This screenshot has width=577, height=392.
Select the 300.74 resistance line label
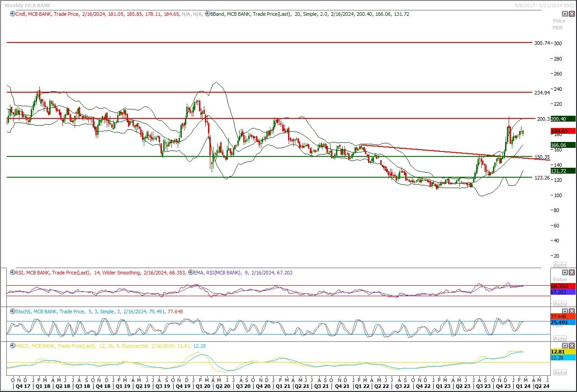pyautogui.click(x=542, y=43)
